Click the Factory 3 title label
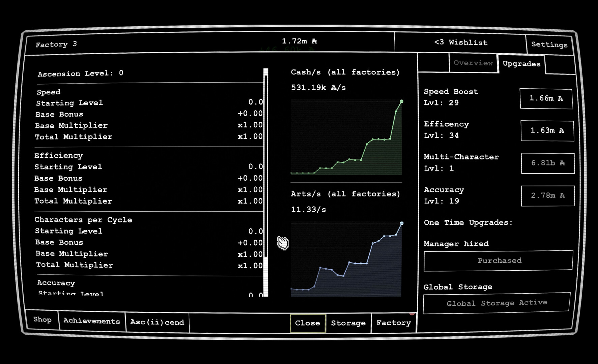This screenshot has width=598, height=364. click(56, 44)
